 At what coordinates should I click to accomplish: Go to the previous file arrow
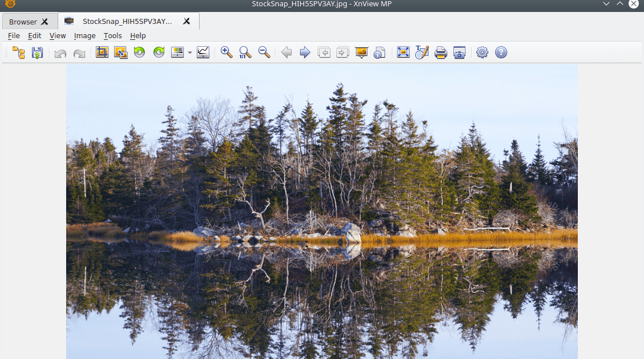(286, 52)
